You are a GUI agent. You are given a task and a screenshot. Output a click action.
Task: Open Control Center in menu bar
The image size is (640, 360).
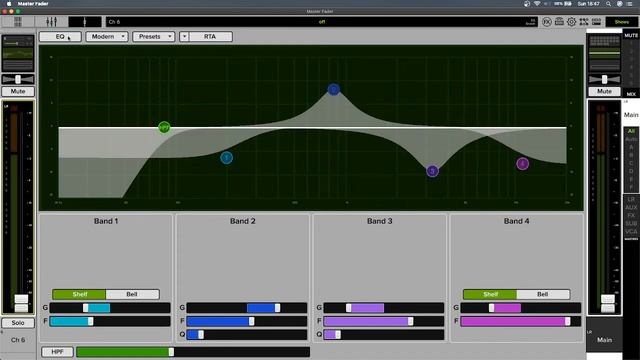(629, 4)
